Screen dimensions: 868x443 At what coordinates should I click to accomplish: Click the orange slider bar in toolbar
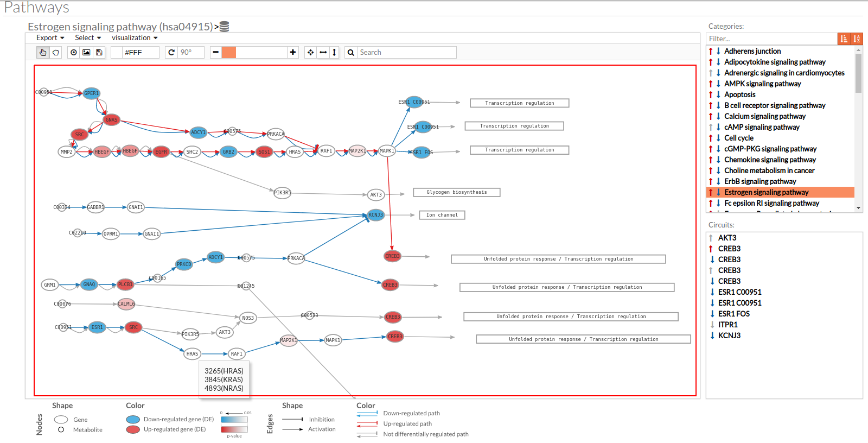point(228,52)
